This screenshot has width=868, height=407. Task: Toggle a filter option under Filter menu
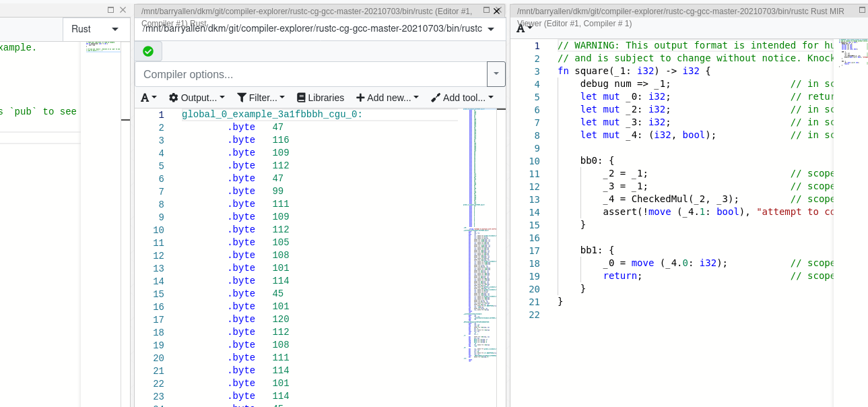(x=261, y=97)
